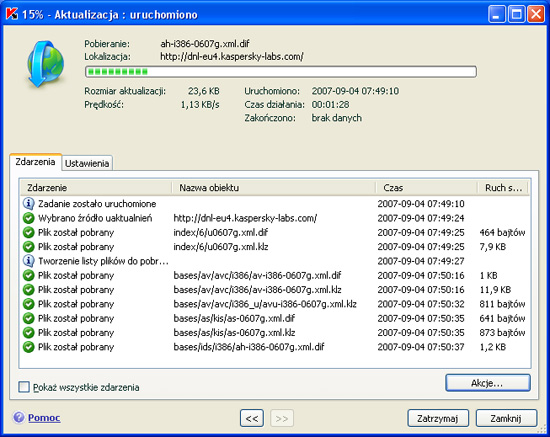
Task: Click the >> forward button
Action: pos(282,418)
